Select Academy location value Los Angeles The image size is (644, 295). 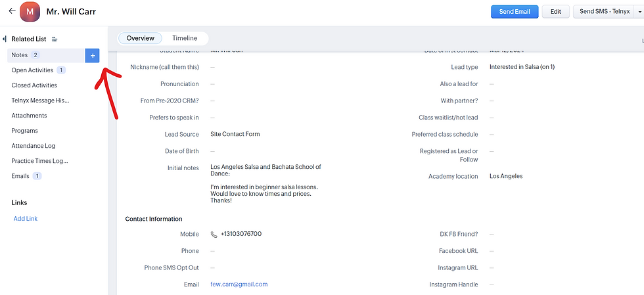click(x=506, y=176)
